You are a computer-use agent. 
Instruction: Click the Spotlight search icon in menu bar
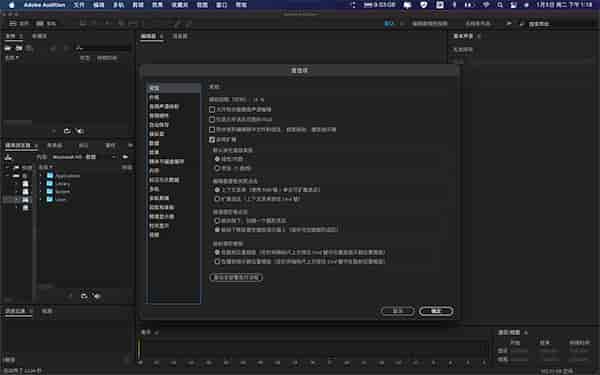click(500, 5)
